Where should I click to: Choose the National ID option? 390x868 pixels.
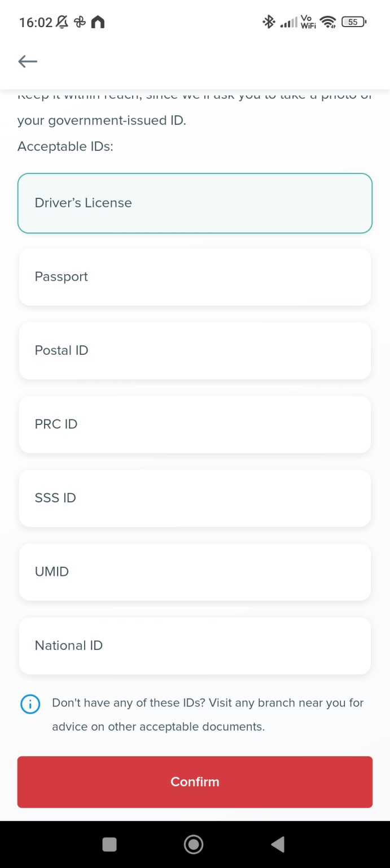[x=195, y=645]
